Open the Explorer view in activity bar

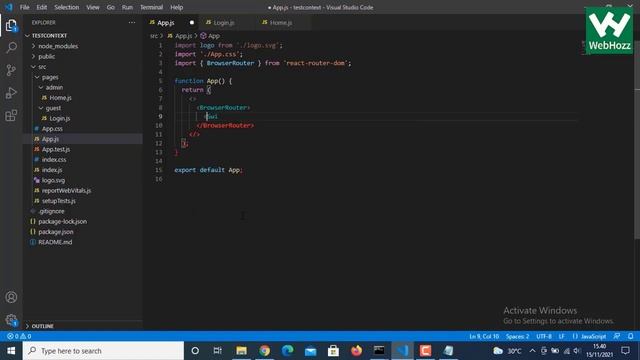(x=11, y=25)
